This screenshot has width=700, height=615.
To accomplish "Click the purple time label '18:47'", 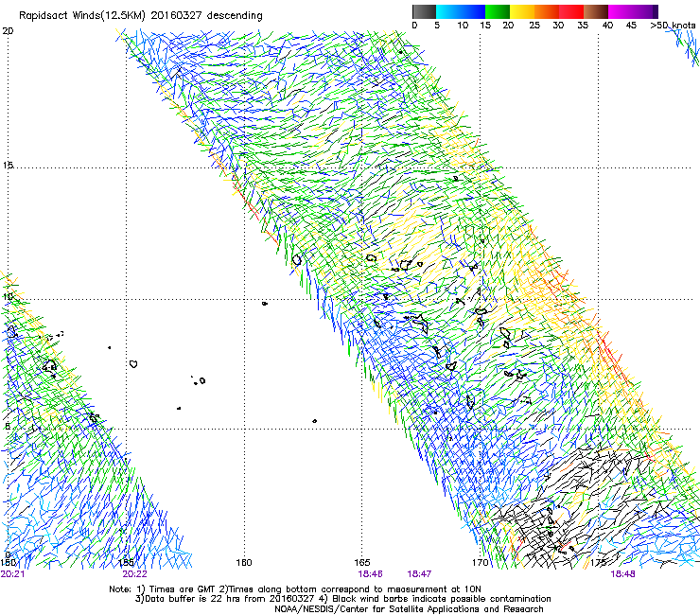I will (419, 574).
